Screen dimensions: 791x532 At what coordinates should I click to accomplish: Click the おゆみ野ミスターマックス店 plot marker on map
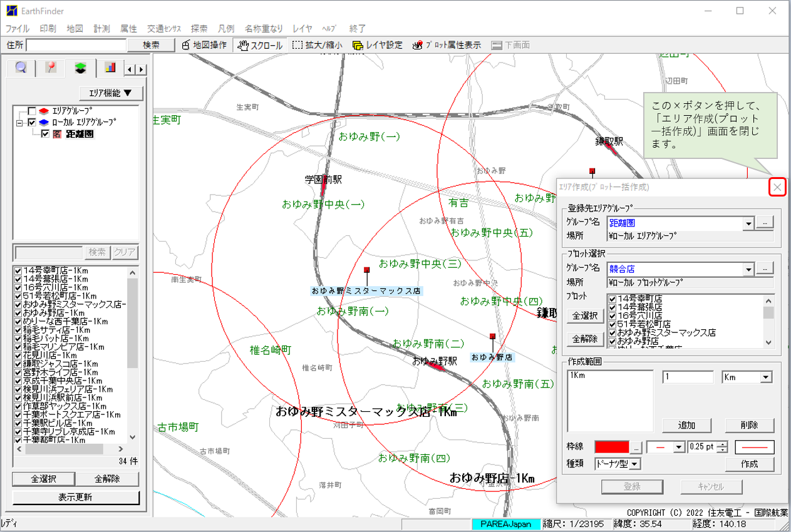[367, 270]
